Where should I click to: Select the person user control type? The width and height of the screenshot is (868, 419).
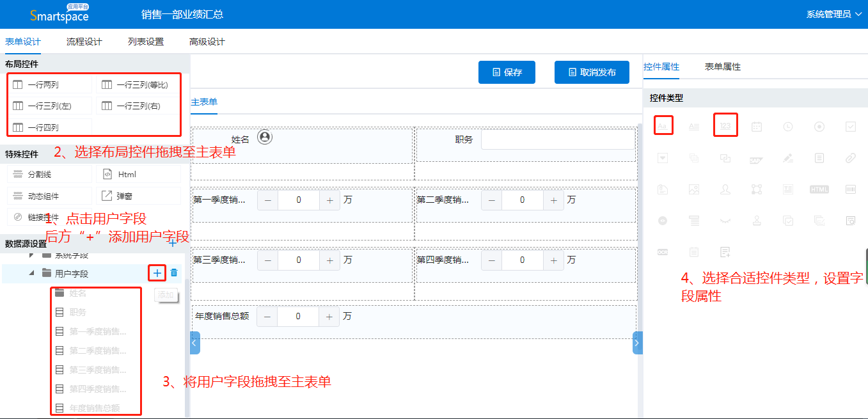725,189
